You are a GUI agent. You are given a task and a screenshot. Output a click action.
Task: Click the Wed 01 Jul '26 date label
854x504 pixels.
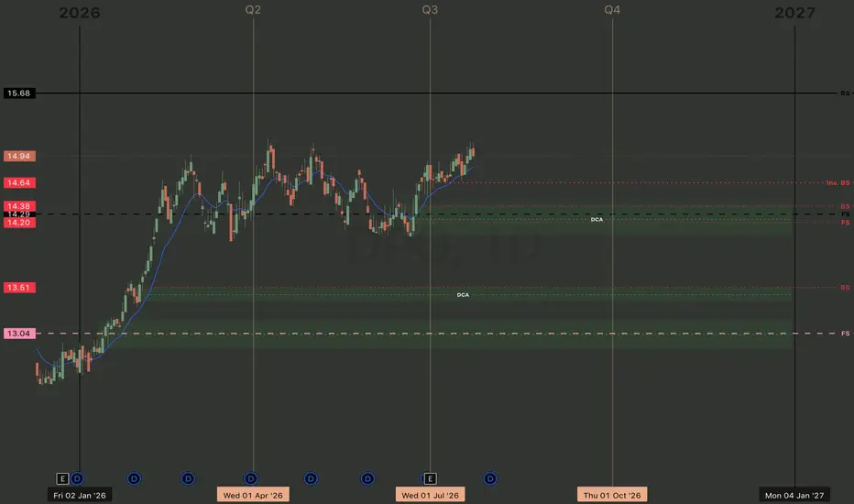point(430,495)
